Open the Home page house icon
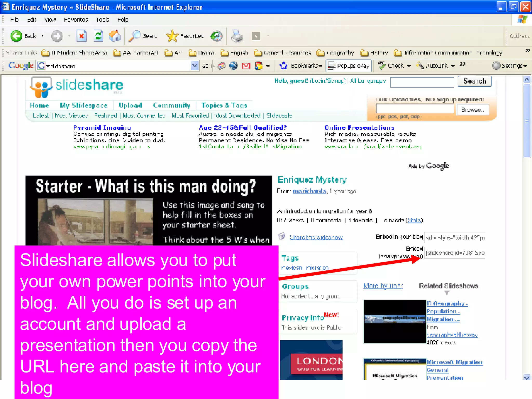The image size is (532, 399). tap(115, 36)
